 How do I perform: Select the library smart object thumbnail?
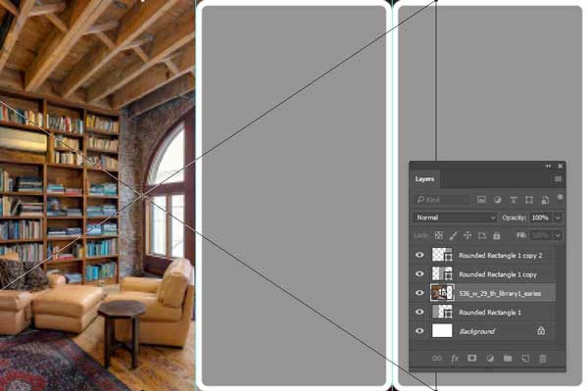tap(442, 293)
